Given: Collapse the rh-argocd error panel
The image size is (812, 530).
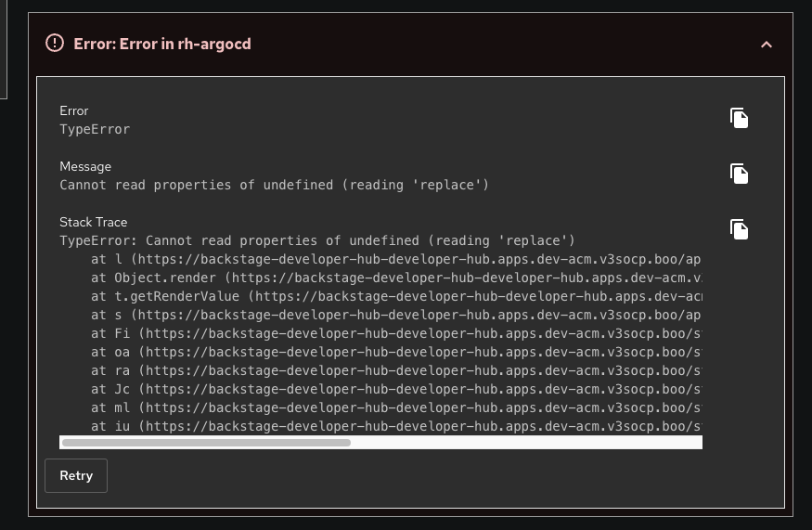Looking at the screenshot, I should tap(766, 44).
